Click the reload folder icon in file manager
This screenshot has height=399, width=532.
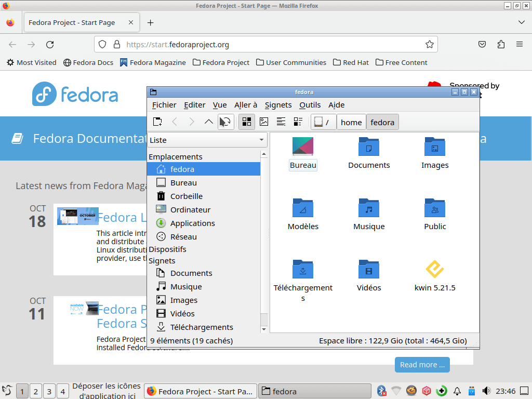tap(225, 122)
